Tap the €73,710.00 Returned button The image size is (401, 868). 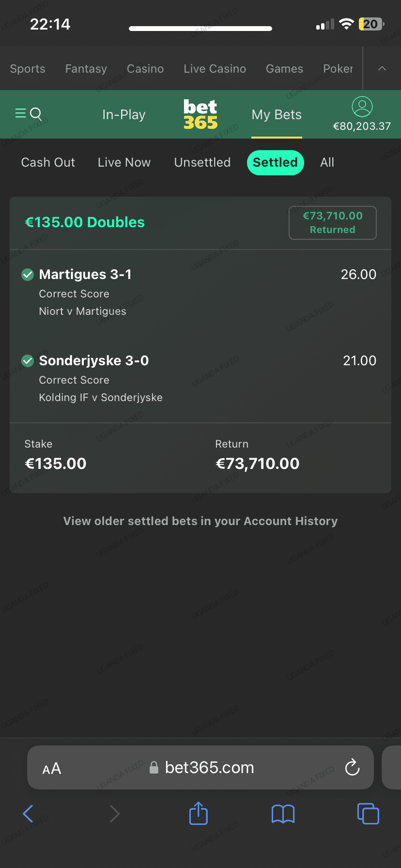tap(332, 223)
